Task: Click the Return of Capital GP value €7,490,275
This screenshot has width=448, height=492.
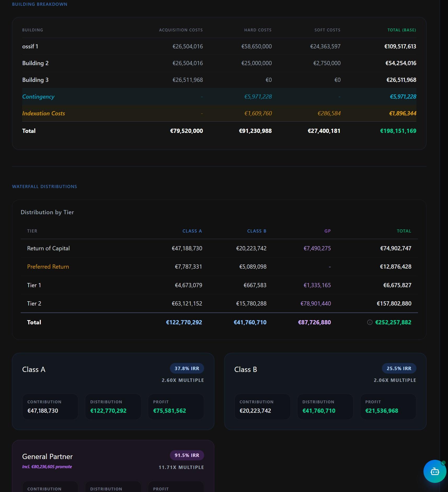Action: coord(317,248)
